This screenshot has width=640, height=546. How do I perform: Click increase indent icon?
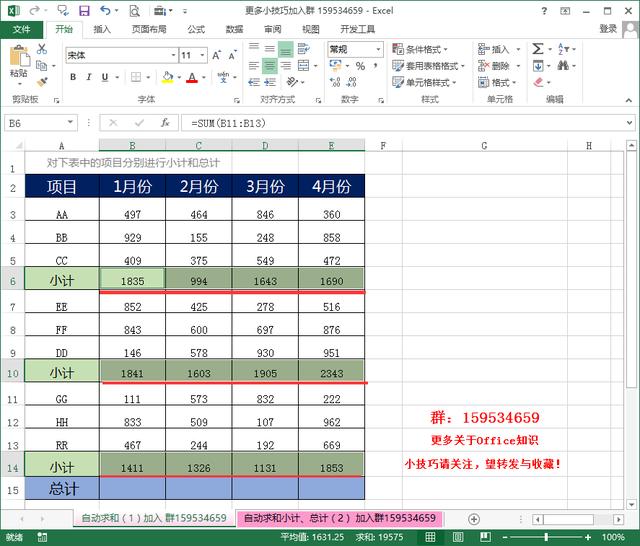pyautogui.click(x=270, y=82)
